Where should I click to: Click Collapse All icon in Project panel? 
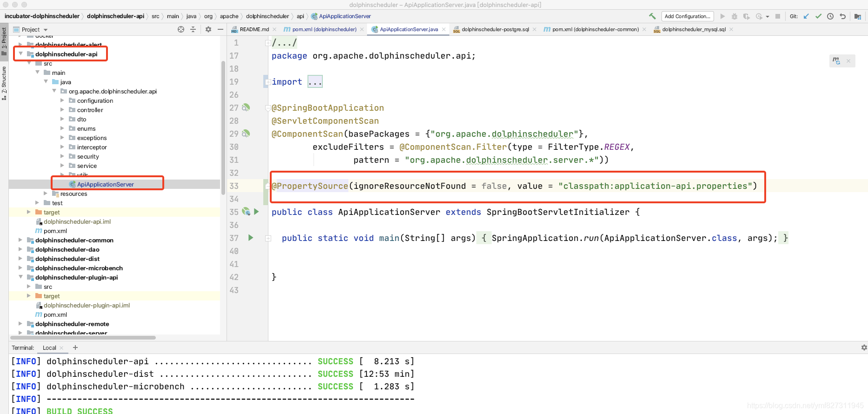click(193, 29)
